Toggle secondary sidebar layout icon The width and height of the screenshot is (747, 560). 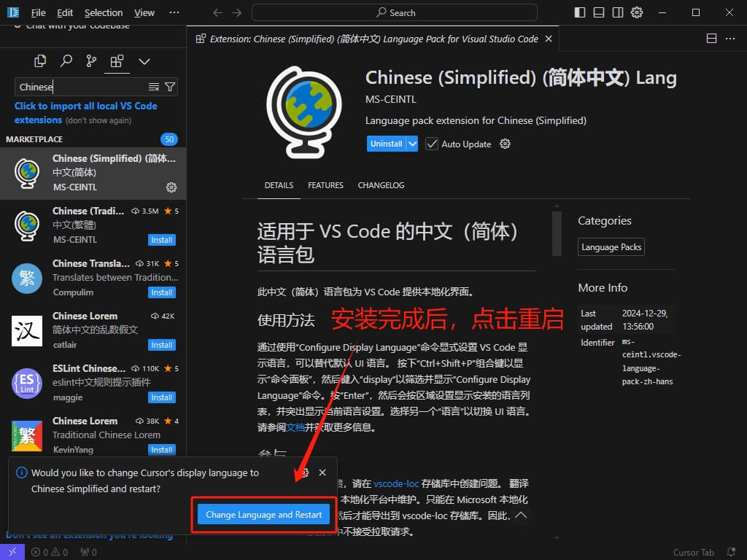click(x=617, y=12)
